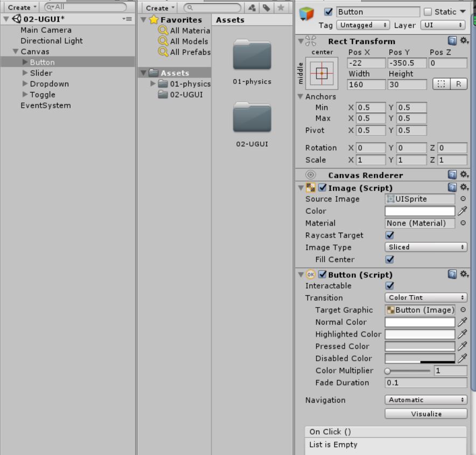Image resolution: width=476 pixels, height=455 pixels.
Task: Select Slider in Hierarchy
Action: [41, 73]
